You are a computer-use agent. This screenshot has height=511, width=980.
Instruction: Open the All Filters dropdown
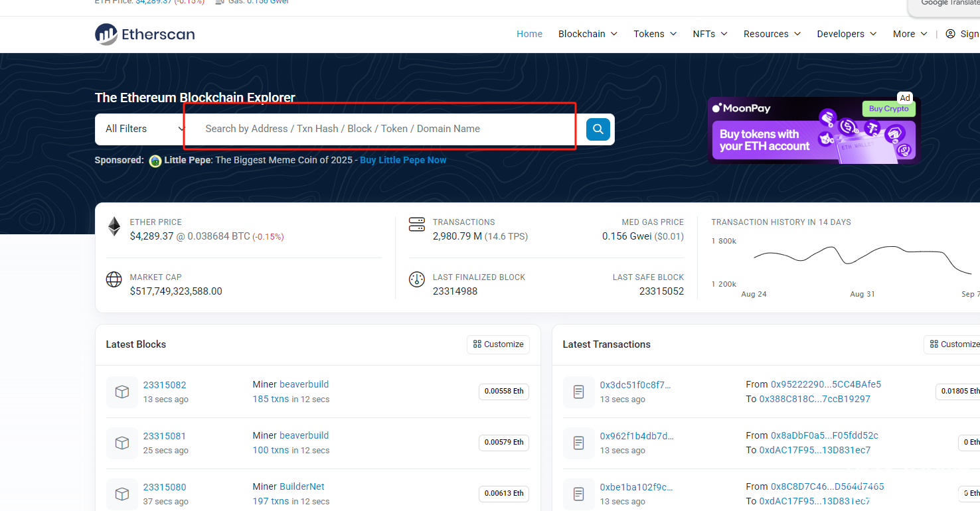pos(145,129)
